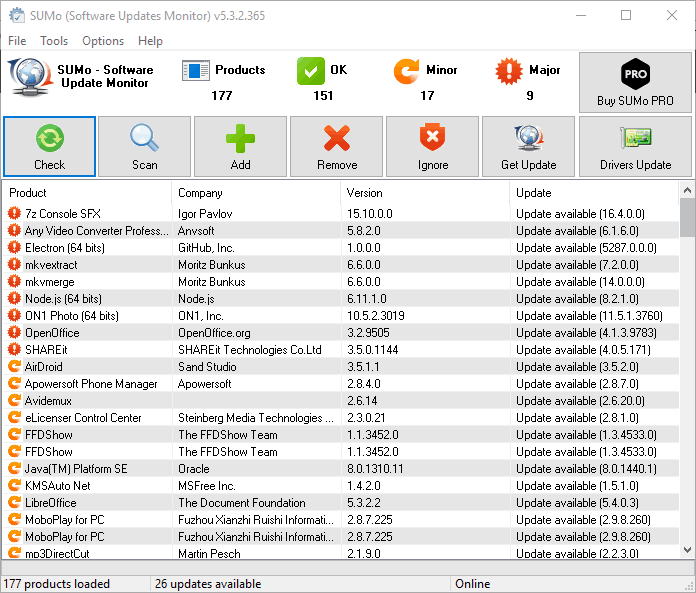This screenshot has width=696, height=593.
Task: Click company cell The Document Foundation
Action: (x=241, y=502)
